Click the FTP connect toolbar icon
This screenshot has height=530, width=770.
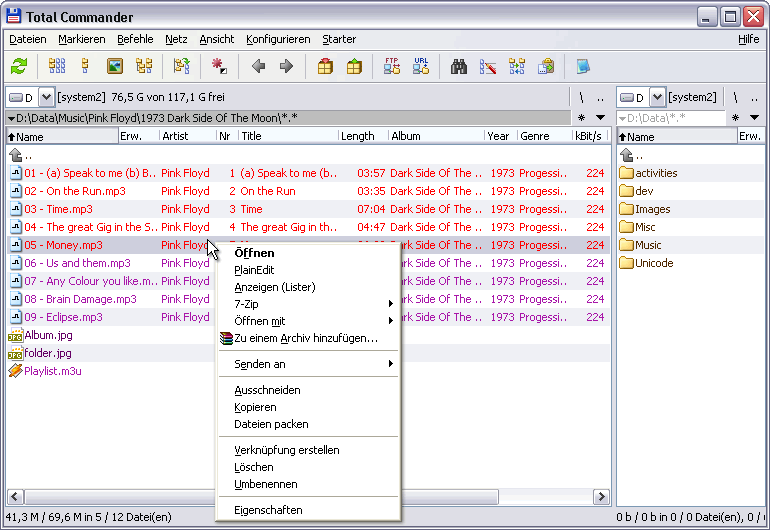pyautogui.click(x=392, y=67)
